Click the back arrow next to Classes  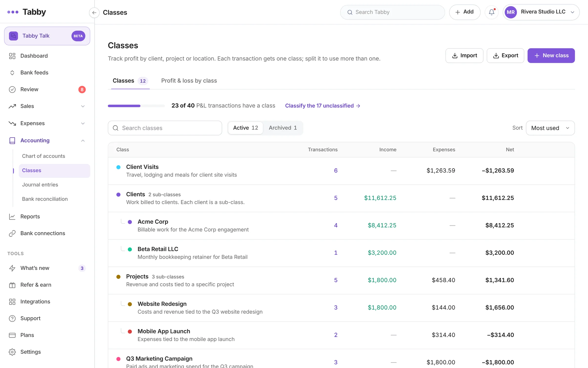(94, 13)
